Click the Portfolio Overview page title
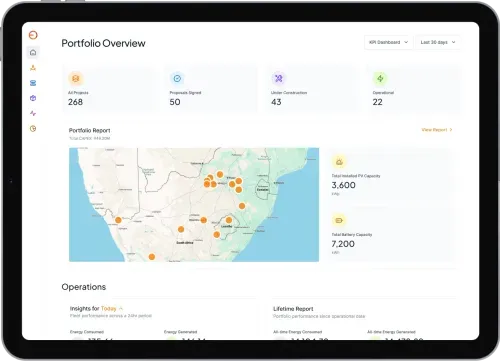 click(103, 43)
